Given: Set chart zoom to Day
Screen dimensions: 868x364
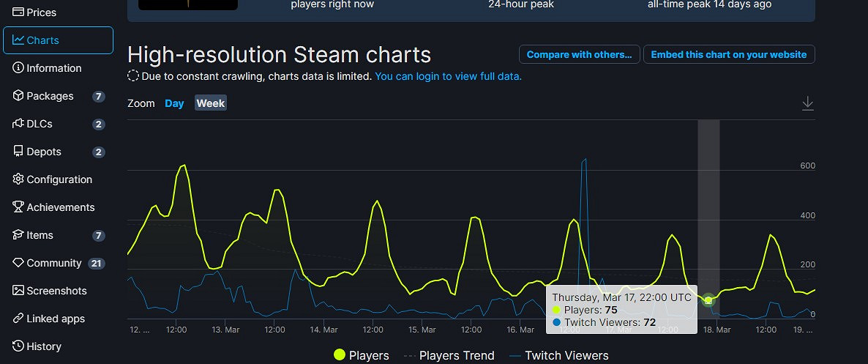Looking at the screenshot, I should (174, 103).
